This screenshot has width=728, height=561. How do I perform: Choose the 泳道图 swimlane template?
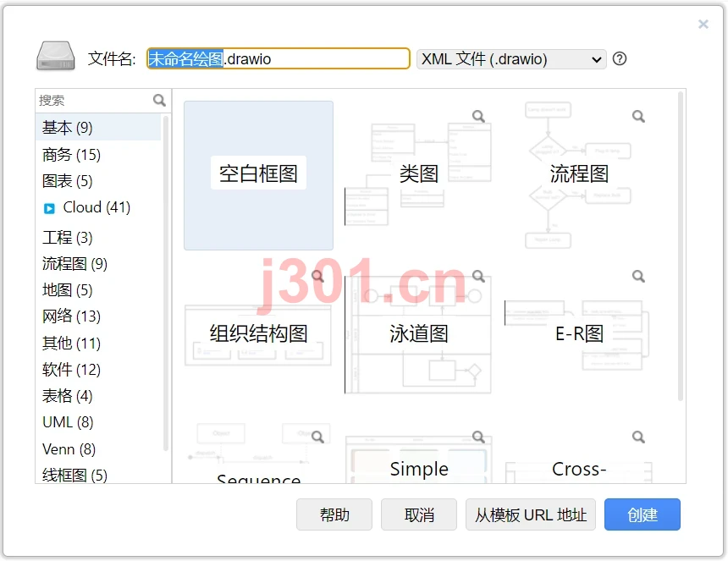[x=419, y=335]
